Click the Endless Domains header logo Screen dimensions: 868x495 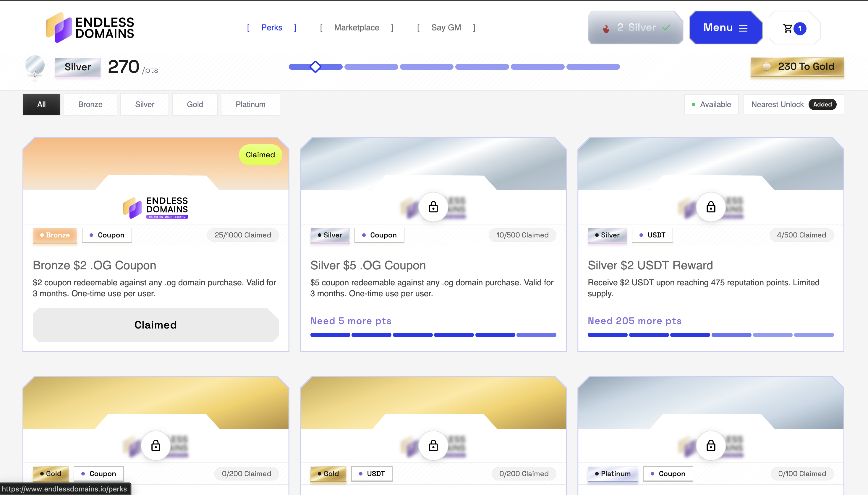(90, 27)
